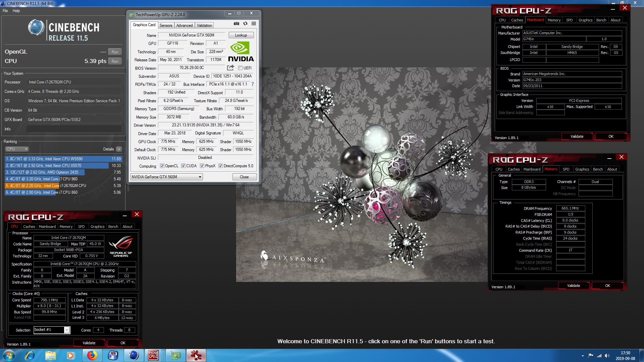Toggle the UEFI checkbox in GPU-Z
Image resolution: width=644 pixels, height=362 pixels.
coord(240,68)
